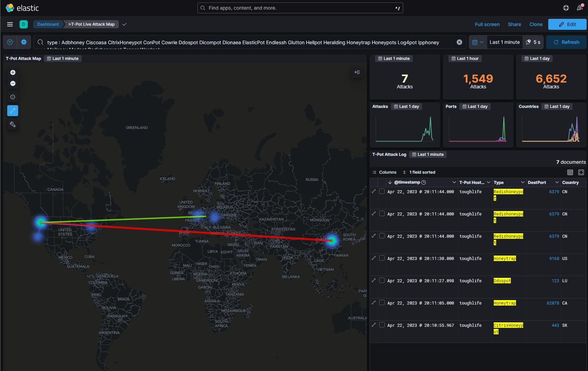This screenshot has height=371, width=588.
Task: Open the saved query filter menu
Action: pyautogui.click(x=10, y=42)
